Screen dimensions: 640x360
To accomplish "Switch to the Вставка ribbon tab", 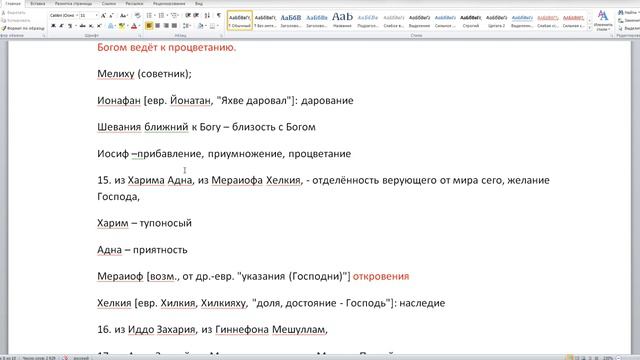I will tap(38, 4).
